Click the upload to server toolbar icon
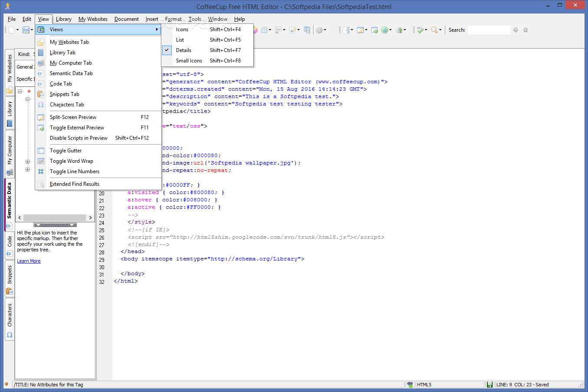Viewport: 588px width, 392px height. point(399,30)
